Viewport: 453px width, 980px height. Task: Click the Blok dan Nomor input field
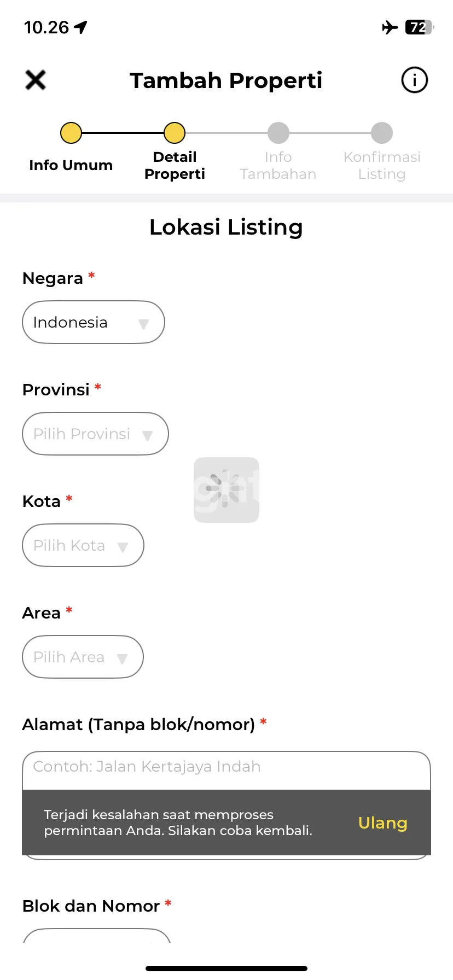tap(97, 936)
